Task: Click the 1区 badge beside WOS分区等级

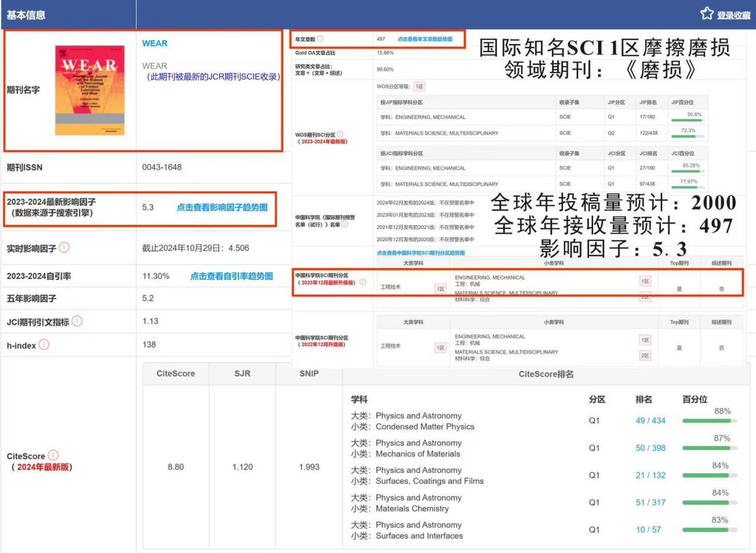Action: (x=419, y=87)
